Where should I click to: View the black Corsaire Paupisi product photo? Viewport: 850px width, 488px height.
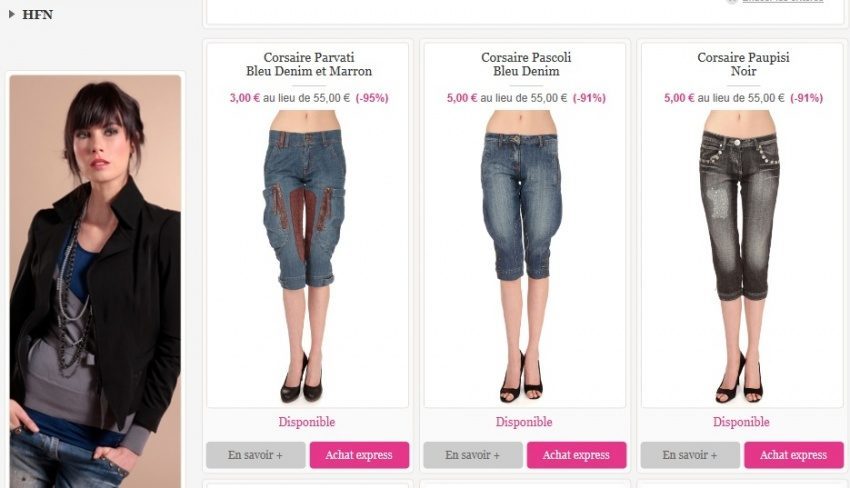742,257
